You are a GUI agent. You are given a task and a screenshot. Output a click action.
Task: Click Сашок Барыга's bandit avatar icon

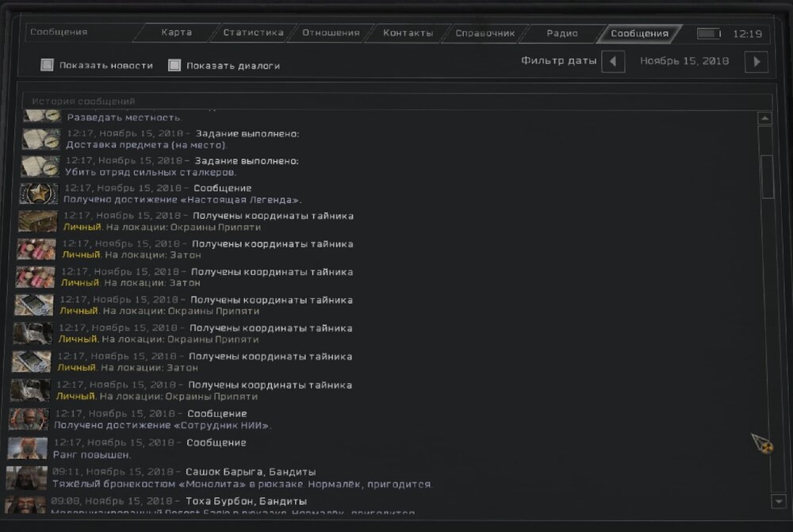26,477
